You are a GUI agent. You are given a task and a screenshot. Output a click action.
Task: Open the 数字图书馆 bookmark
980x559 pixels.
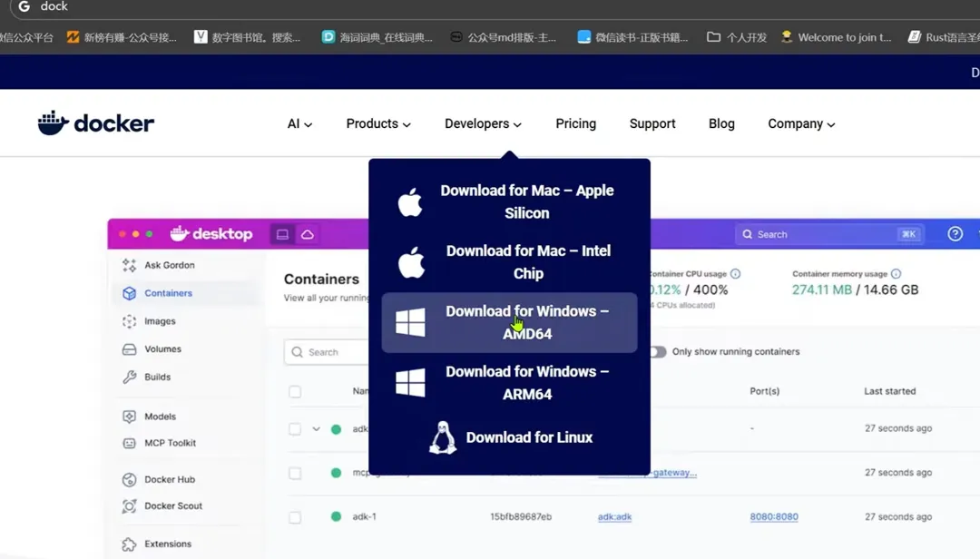(x=247, y=37)
